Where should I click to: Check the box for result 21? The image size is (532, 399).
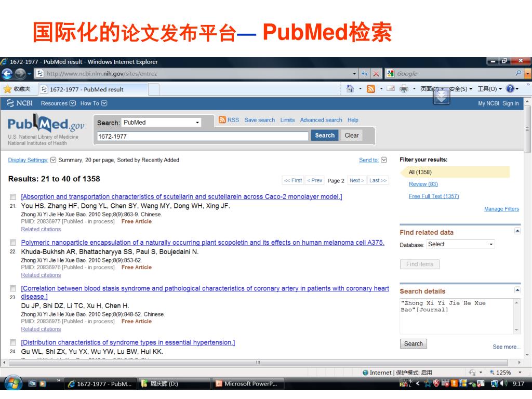coord(13,197)
